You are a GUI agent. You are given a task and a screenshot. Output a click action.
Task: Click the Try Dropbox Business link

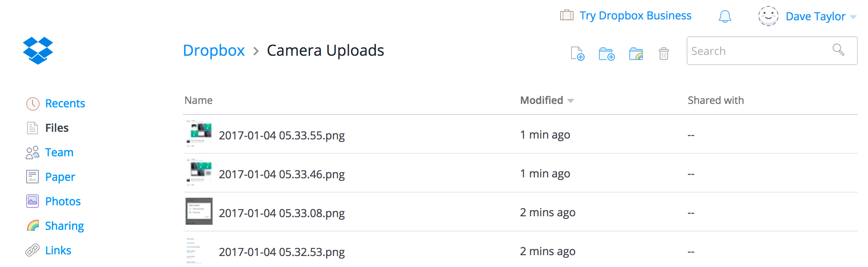click(x=635, y=15)
